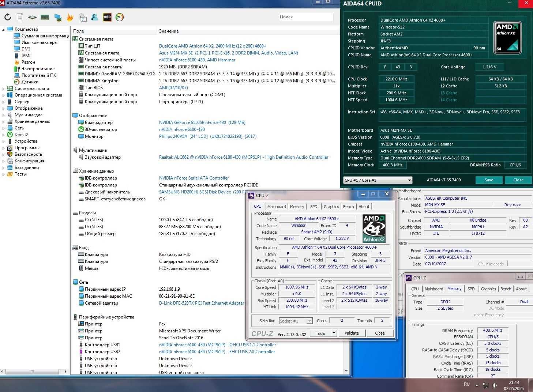Click the details list scroll-down arrow
Screen dimensions: 533x392
[346, 371]
